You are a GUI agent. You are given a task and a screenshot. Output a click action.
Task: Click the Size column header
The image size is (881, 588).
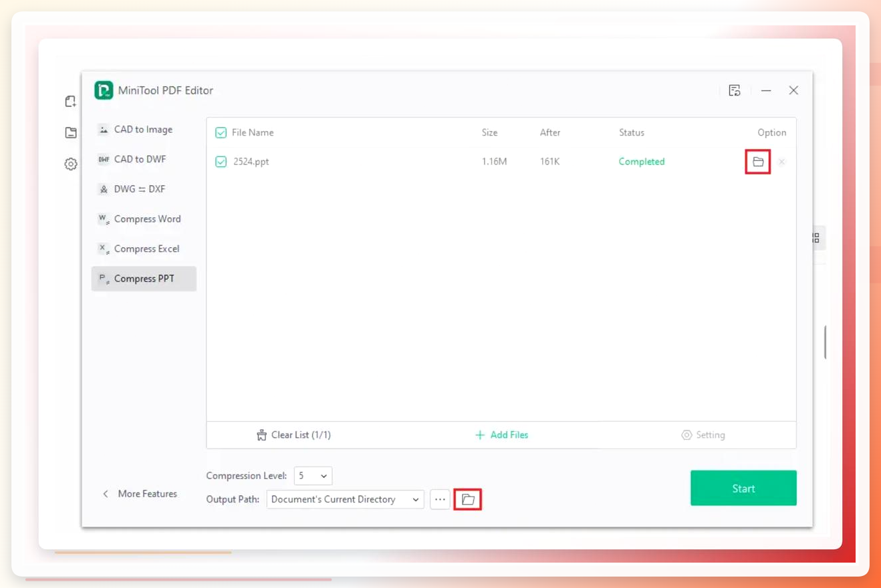pos(490,133)
